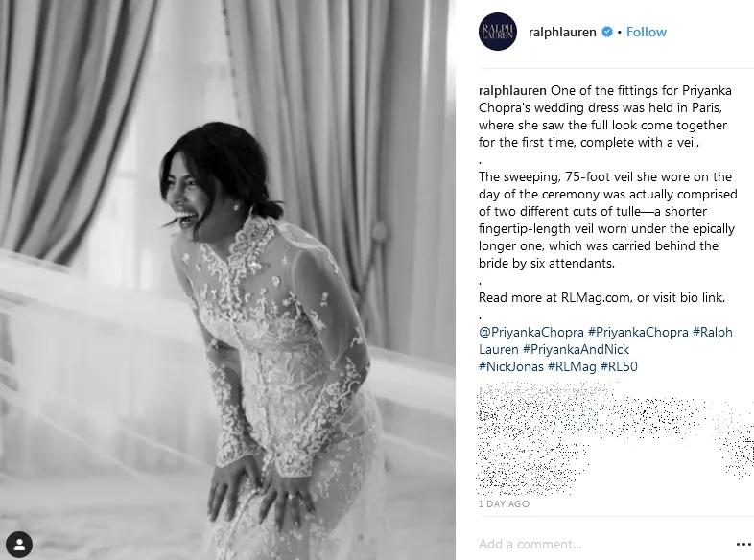Click the blurred comments area

(616, 438)
